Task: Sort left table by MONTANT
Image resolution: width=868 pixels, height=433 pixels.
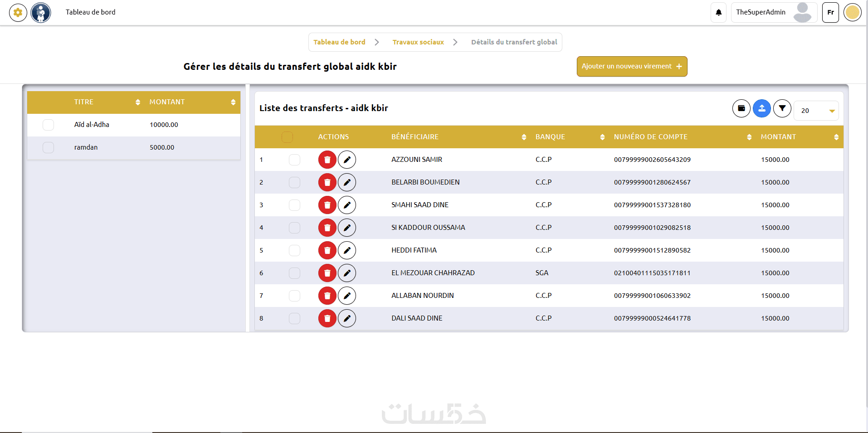Action: pyautogui.click(x=233, y=102)
